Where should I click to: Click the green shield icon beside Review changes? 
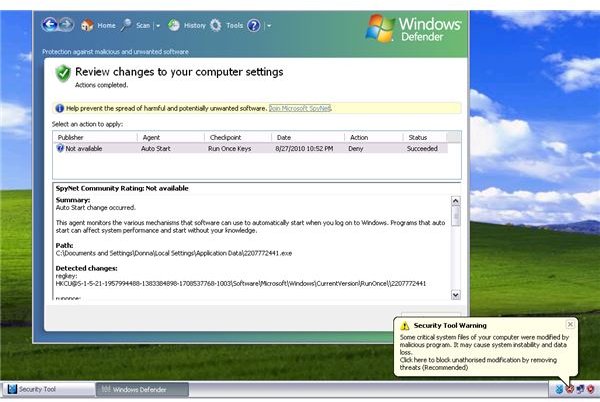click(x=63, y=73)
